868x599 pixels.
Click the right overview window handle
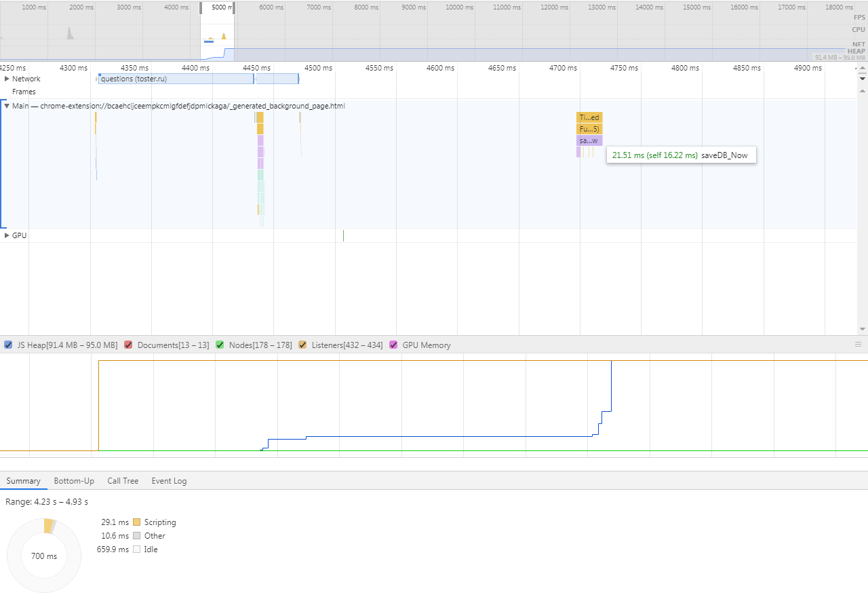tap(234, 7)
